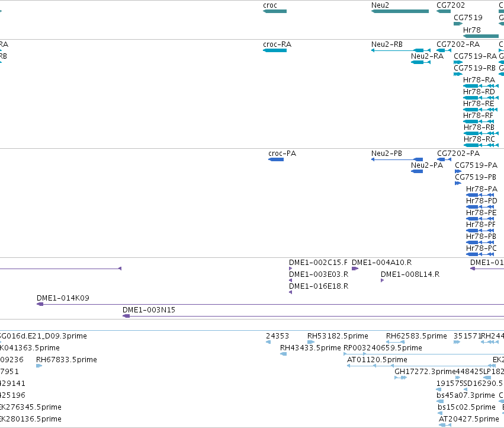Click the Neu2-PB protein label
Image resolution: width=504 pixels, height=428 pixels.
click(387, 153)
